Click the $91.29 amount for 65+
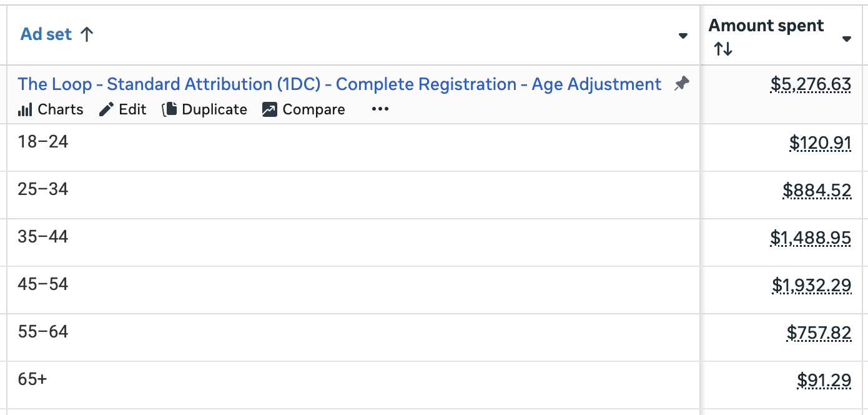This screenshot has height=415, width=868. [x=824, y=381]
